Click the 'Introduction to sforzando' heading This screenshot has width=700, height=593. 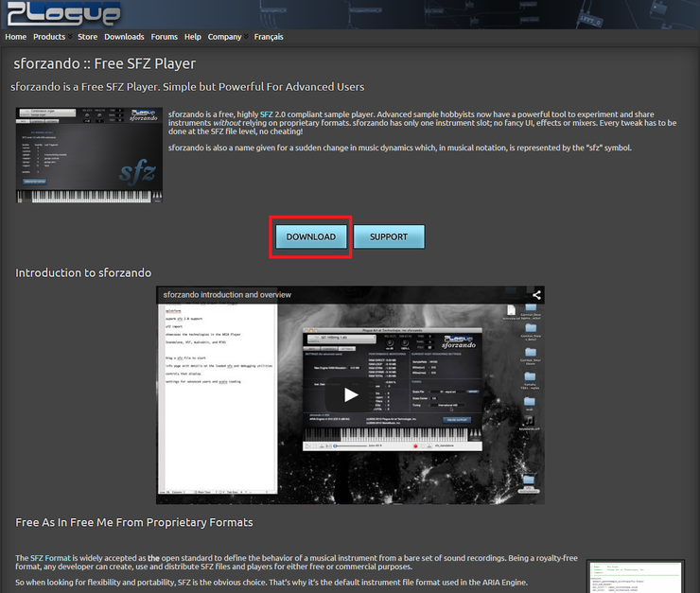click(x=83, y=272)
